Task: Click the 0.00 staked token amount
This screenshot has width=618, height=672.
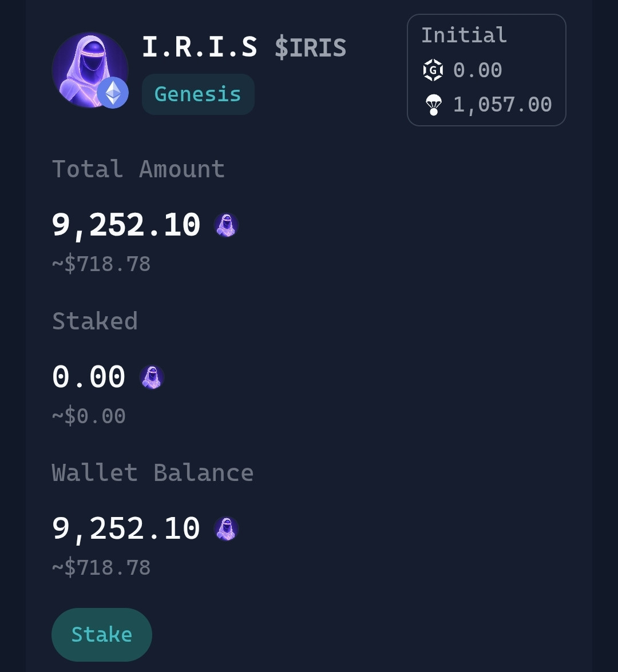Action: pyautogui.click(x=89, y=377)
